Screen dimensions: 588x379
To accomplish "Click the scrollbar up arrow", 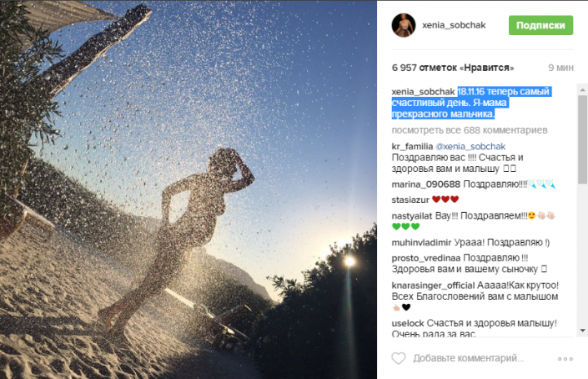I will click(x=582, y=89).
